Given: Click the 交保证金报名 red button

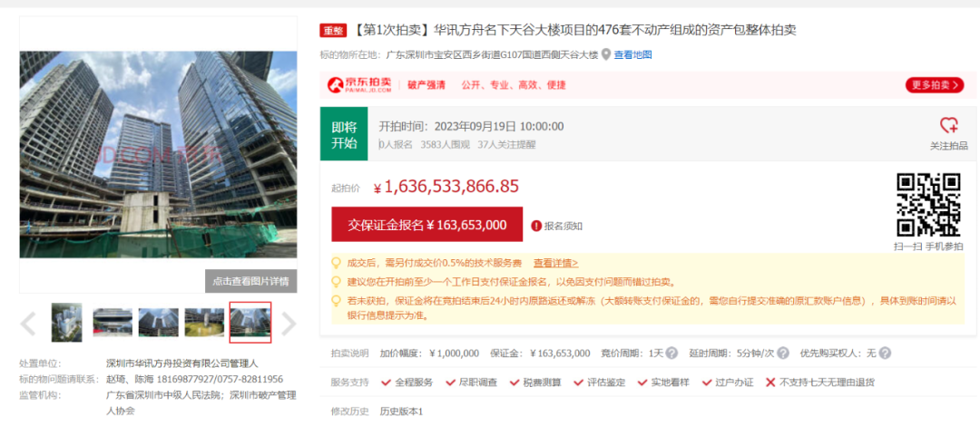Looking at the screenshot, I should [426, 225].
